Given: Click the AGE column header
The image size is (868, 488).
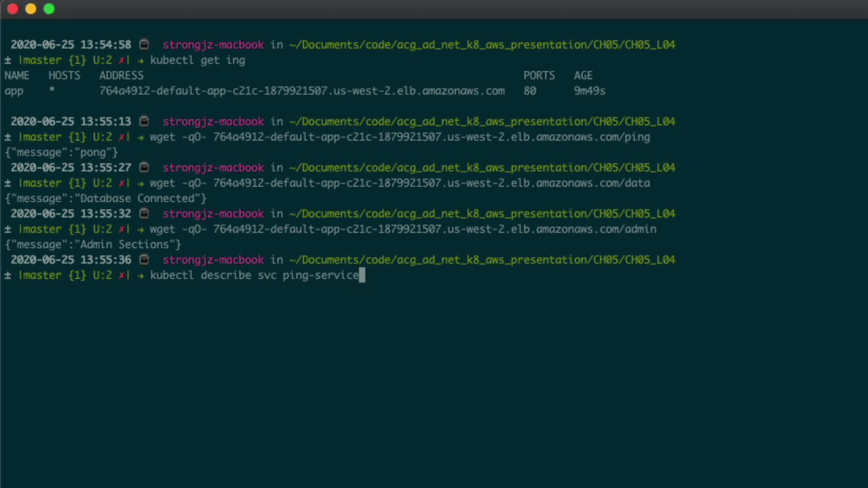Looking at the screenshot, I should 583,75.
